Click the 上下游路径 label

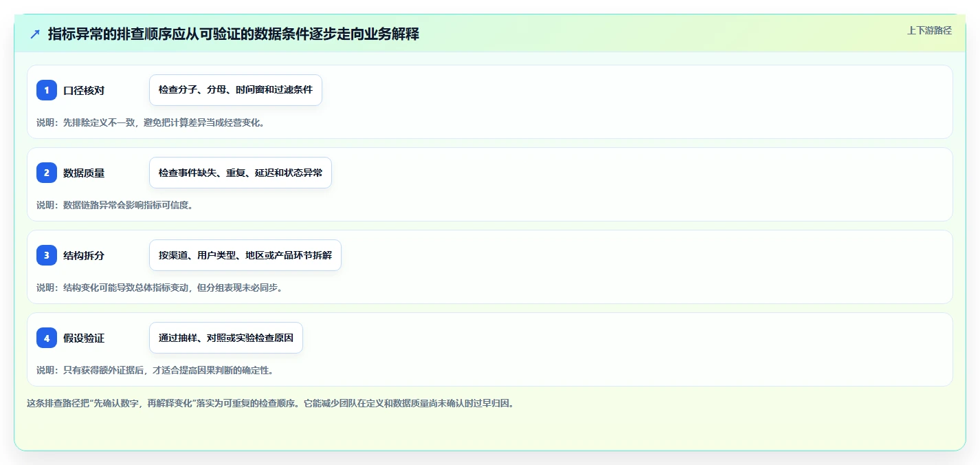[929, 30]
